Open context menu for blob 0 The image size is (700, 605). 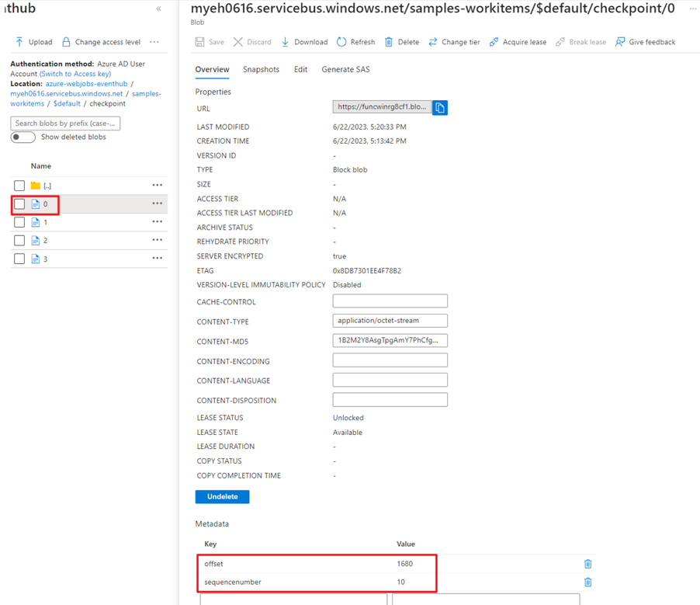click(157, 203)
